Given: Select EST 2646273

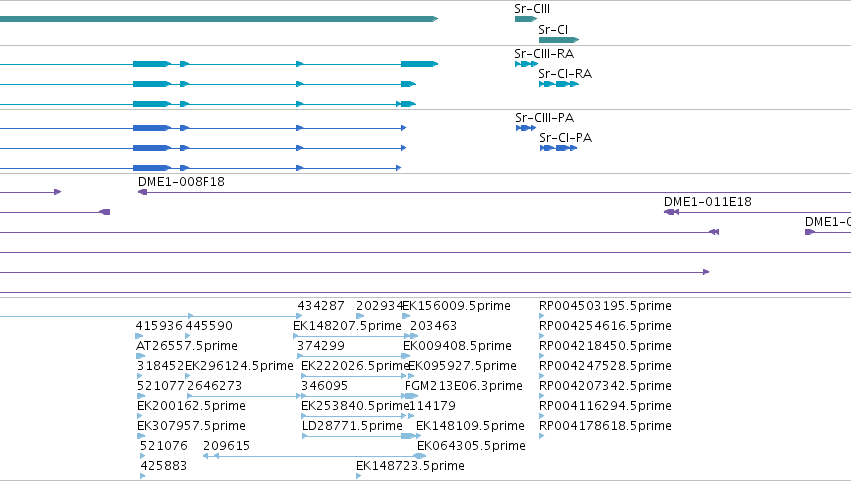Looking at the screenshot, I should coord(214,386).
